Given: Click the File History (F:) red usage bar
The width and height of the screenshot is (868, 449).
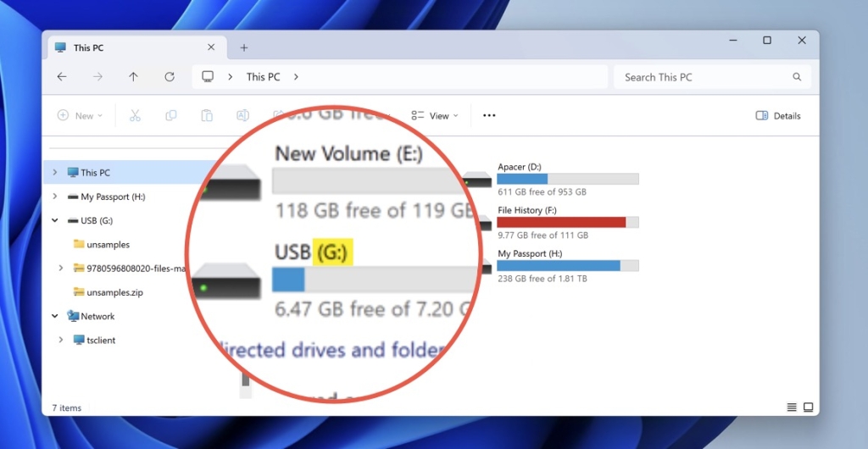Looking at the screenshot, I should point(568,222).
